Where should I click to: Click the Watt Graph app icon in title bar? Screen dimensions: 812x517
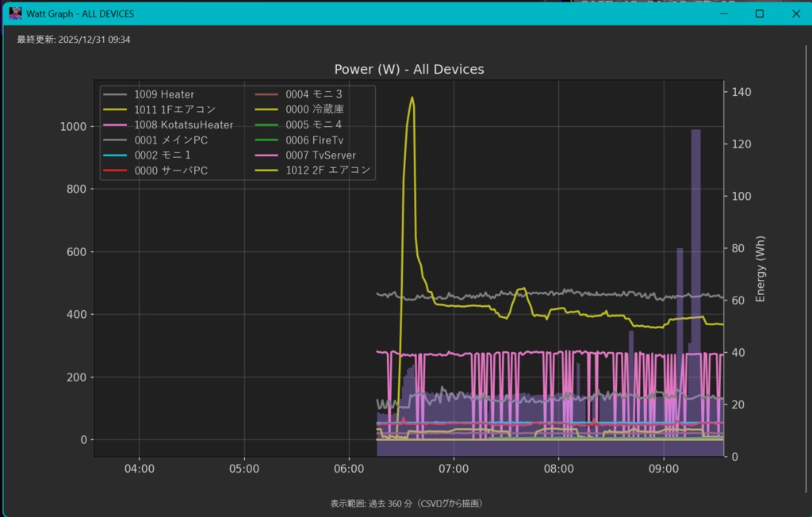click(15, 13)
